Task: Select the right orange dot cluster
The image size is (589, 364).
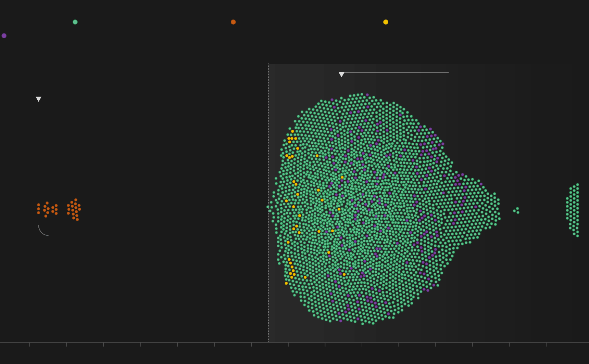Action: [74, 209]
